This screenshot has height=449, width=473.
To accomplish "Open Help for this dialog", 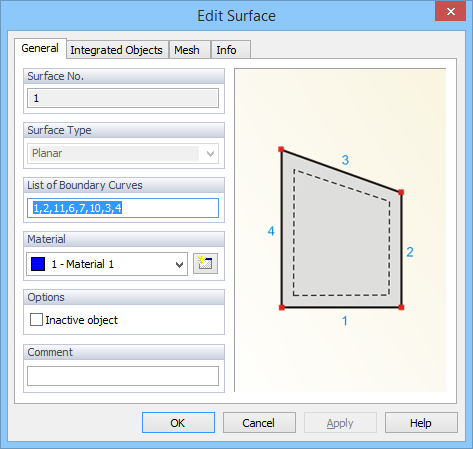I will point(421,423).
